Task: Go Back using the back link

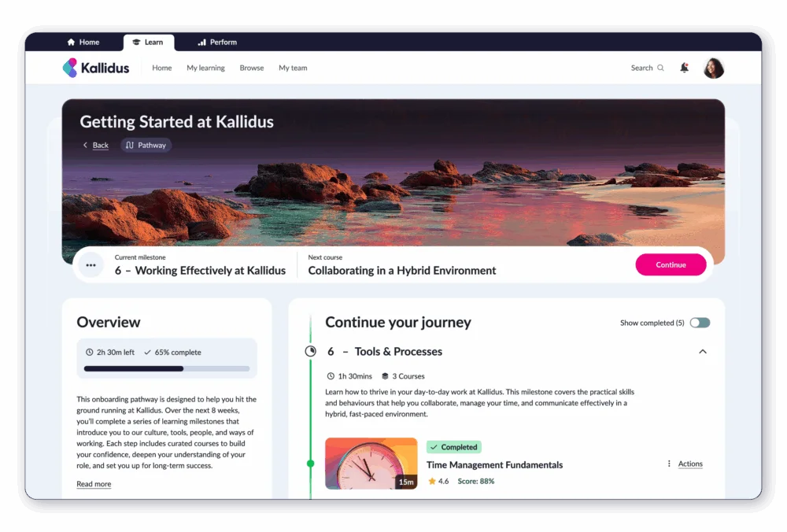Action: click(96, 145)
